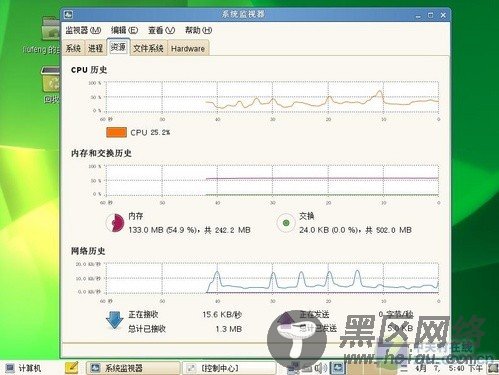
Task: Click the speaker volume tray icon
Action: [x=321, y=368]
